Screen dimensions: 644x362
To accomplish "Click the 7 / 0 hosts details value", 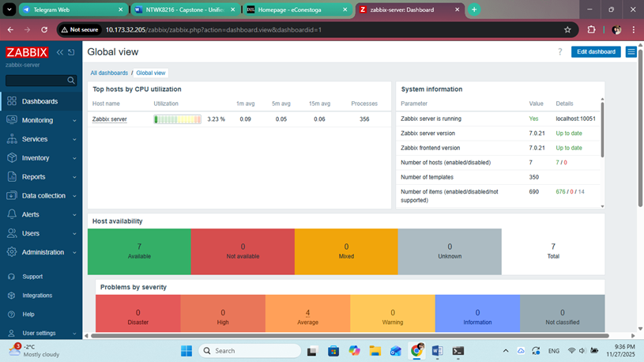I will [x=562, y=162].
